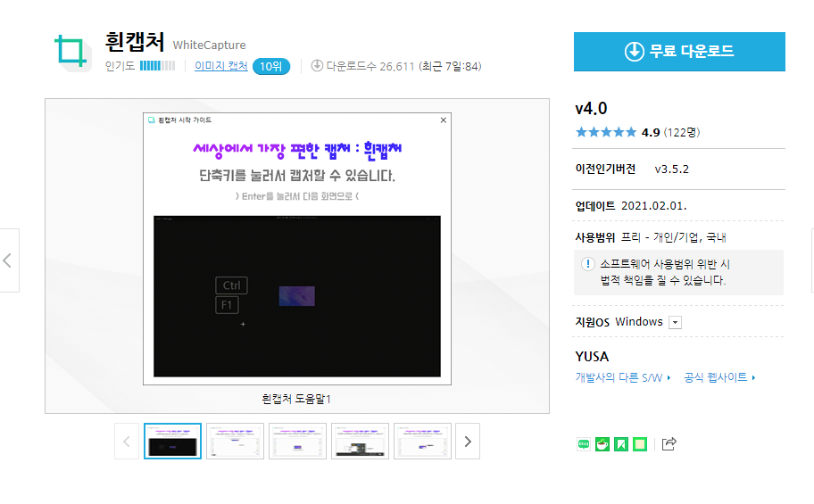Image resolution: width=814 pixels, height=504 pixels.
Task: Click the 무료 다운로드 download button
Action: tap(679, 52)
